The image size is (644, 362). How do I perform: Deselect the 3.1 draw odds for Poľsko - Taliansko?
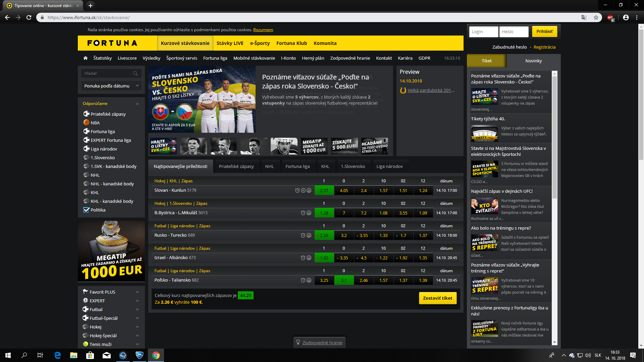coord(344,280)
